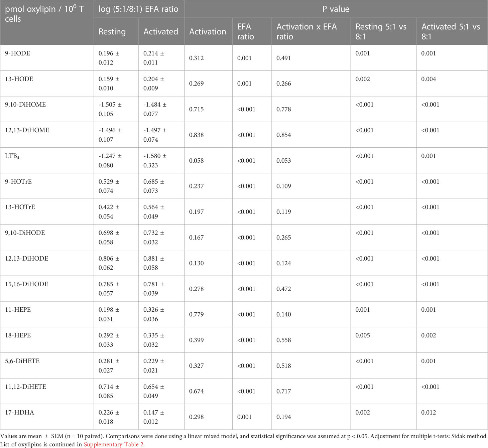
Task: Click the 11-HEPE row label
Action: [x=18, y=310]
